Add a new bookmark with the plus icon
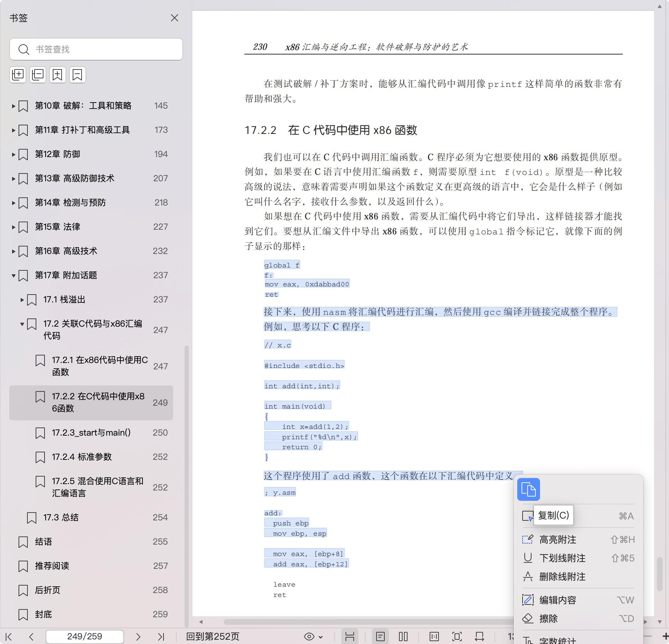 tap(58, 75)
